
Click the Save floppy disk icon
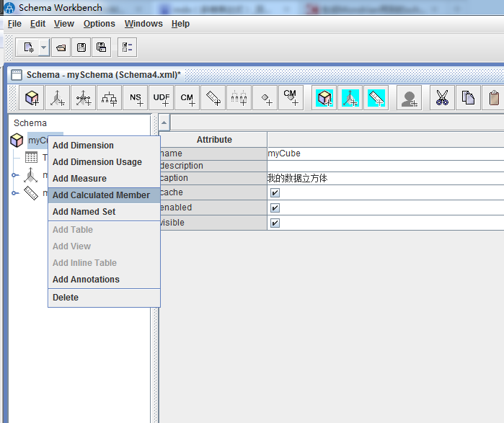click(x=81, y=48)
